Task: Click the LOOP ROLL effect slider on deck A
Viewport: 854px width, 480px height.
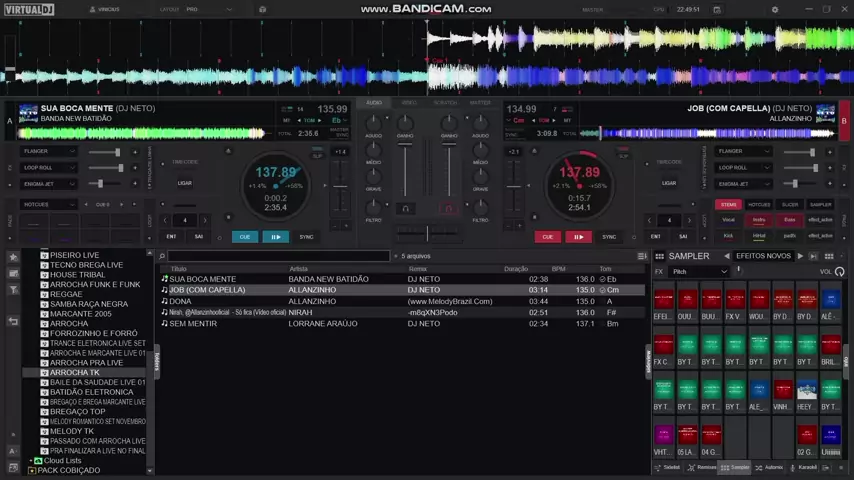Action: click(x=112, y=168)
